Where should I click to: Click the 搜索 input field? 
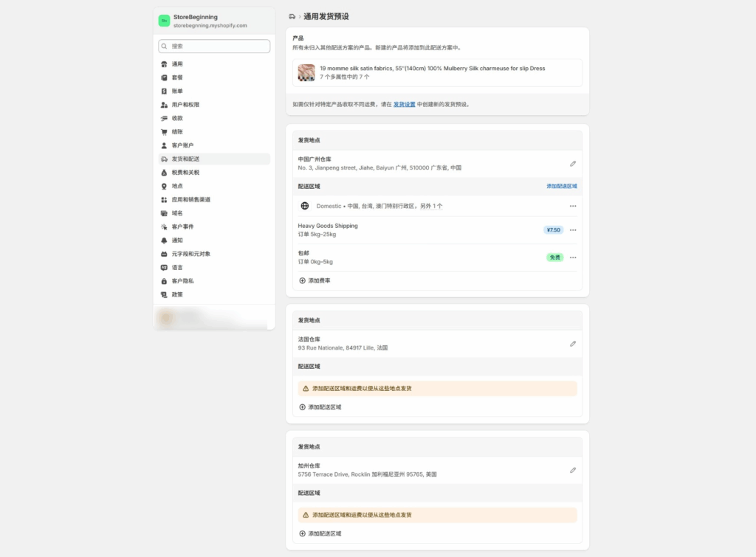tap(214, 46)
